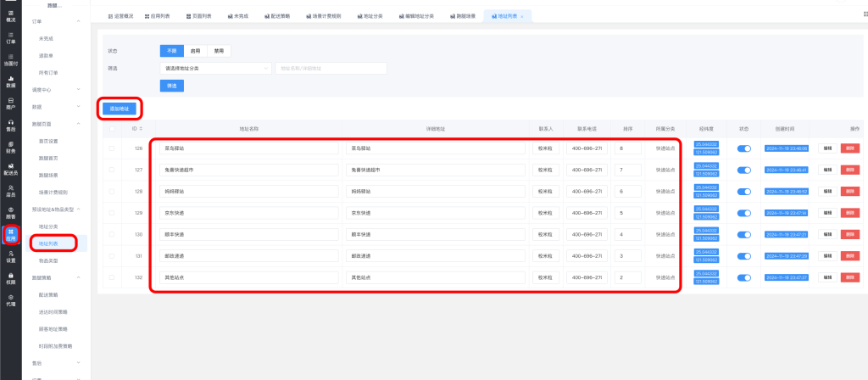This screenshot has width=868, height=380.
Task: Tick the checkbox for row 128
Action: 112,192
